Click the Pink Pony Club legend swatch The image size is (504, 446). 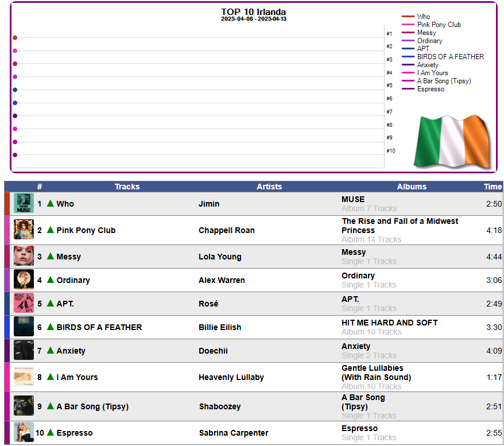[408, 24]
